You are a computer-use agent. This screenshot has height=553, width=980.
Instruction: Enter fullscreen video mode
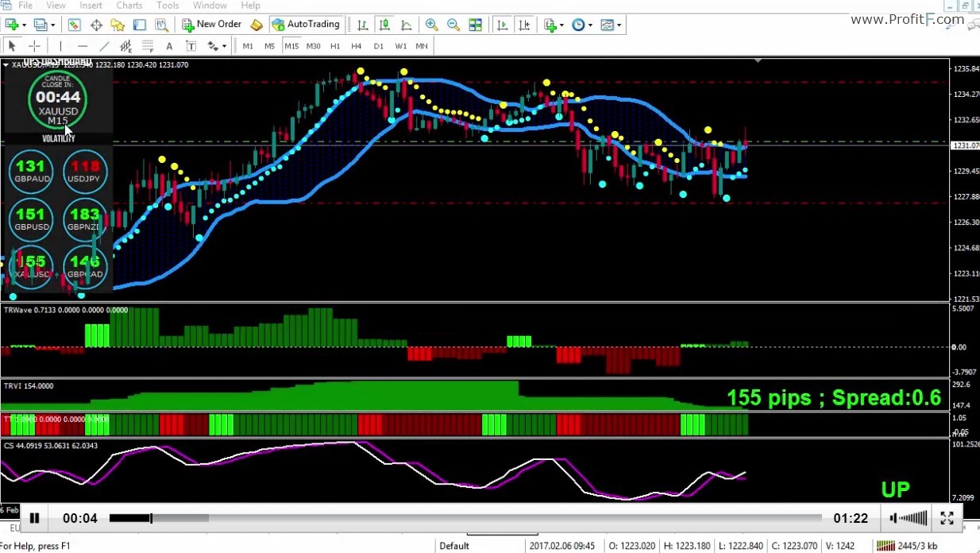947,519
